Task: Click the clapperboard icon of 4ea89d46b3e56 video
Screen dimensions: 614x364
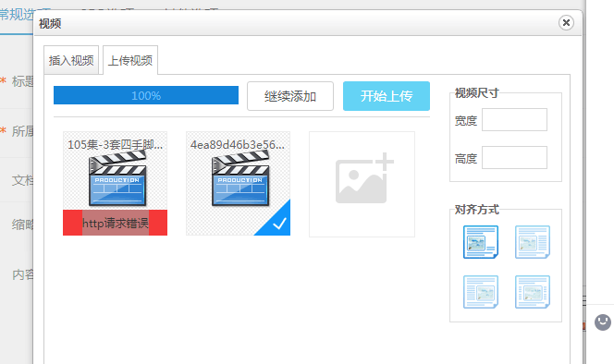Action: (x=240, y=178)
